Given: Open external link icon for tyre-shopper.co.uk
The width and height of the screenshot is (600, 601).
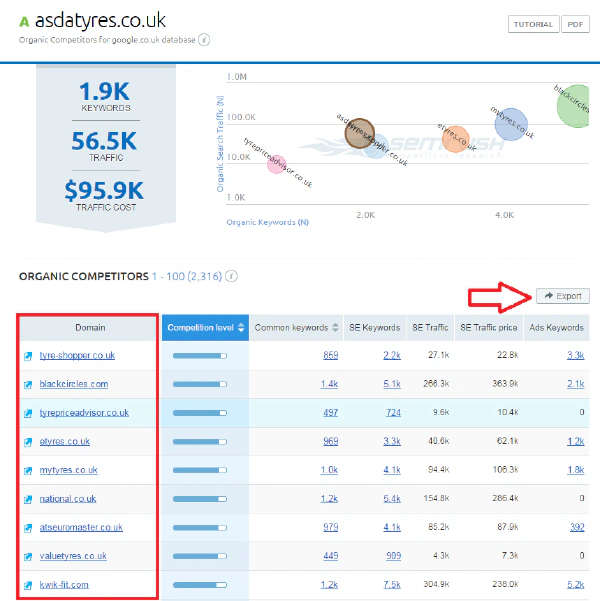Looking at the screenshot, I should coord(28,356).
